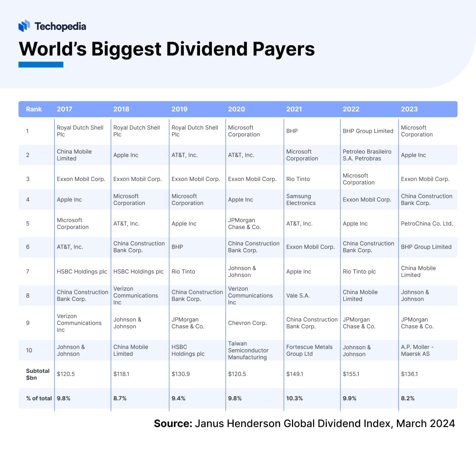Click the Janus Henderson source citation
The height and width of the screenshot is (449, 476).
click(x=304, y=424)
